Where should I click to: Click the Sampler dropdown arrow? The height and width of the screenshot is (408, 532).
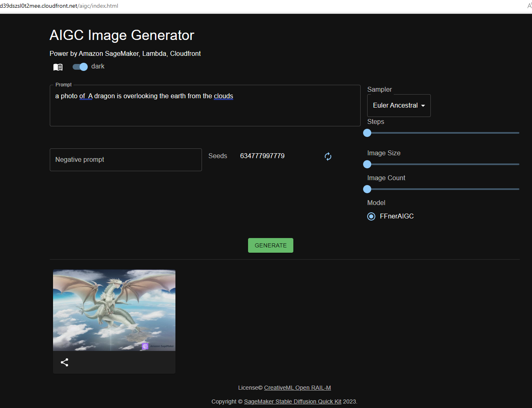(x=423, y=106)
